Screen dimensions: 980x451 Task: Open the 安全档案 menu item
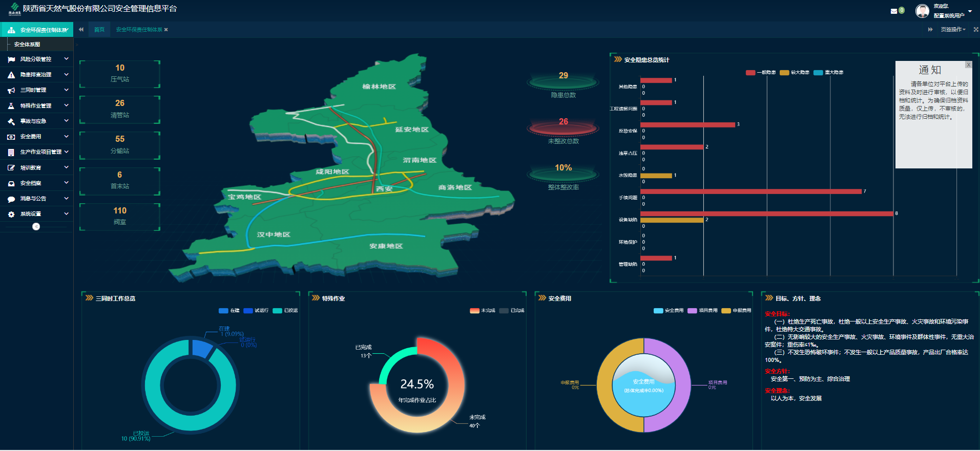[36, 183]
